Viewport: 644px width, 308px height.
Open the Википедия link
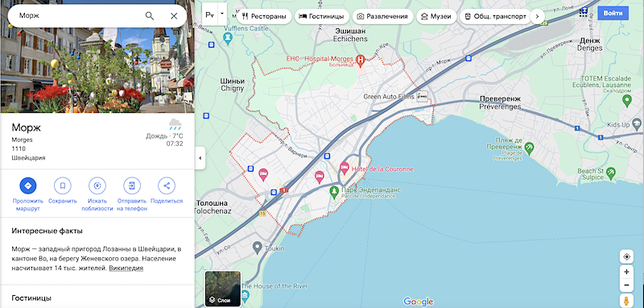point(126,268)
